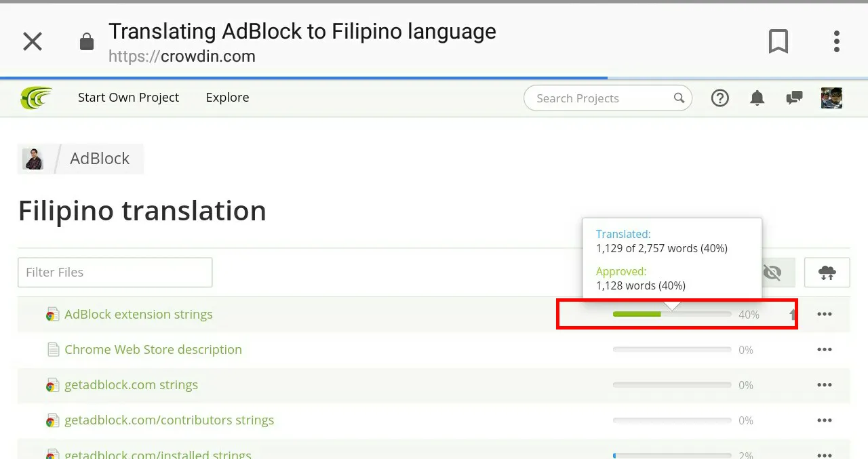The width and height of the screenshot is (868, 459).
Task: Open Chrome Web Store description file
Action: click(x=153, y=350)
